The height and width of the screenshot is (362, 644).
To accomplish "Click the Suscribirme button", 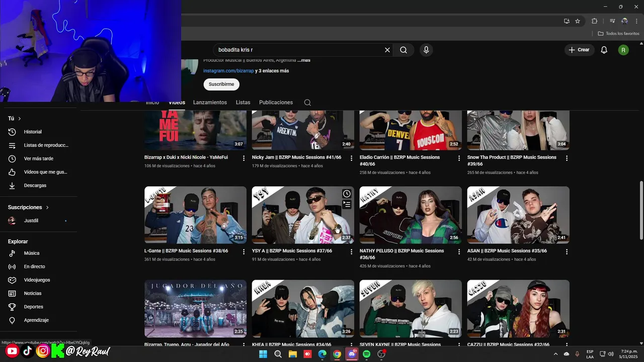I will click(221, 84).
